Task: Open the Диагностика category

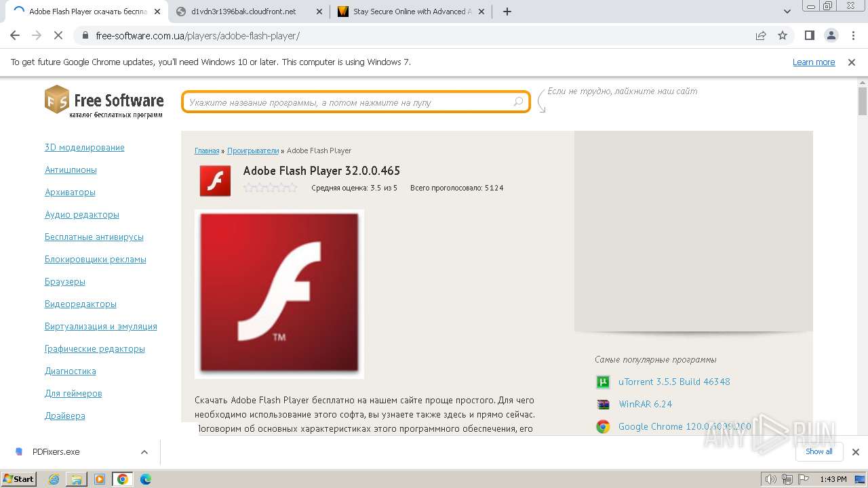Action: (71, 371)
